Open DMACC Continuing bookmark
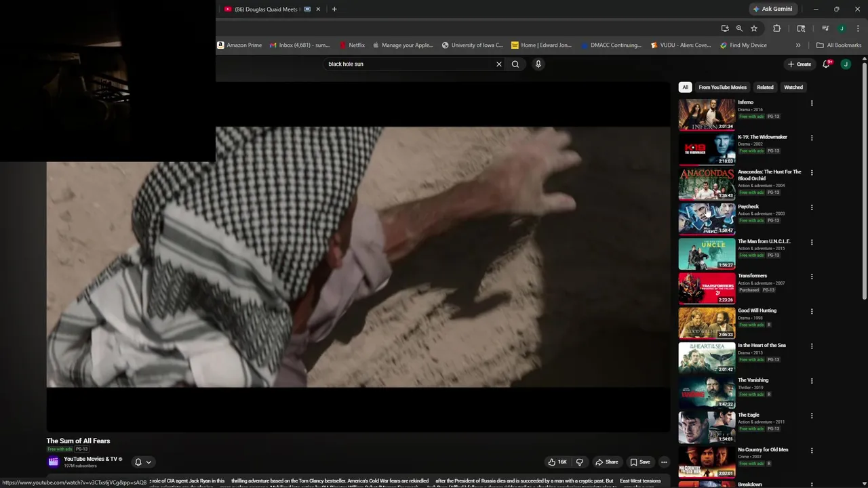This screenshot has height=488, width=868. (611, 45)
